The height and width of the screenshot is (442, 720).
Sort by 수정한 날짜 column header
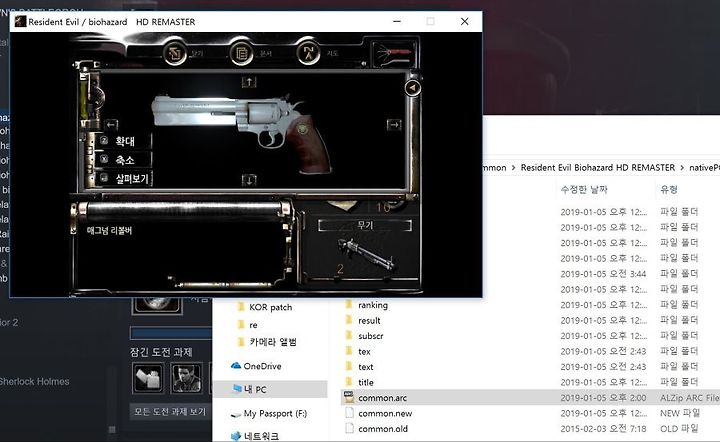(584, 189)
